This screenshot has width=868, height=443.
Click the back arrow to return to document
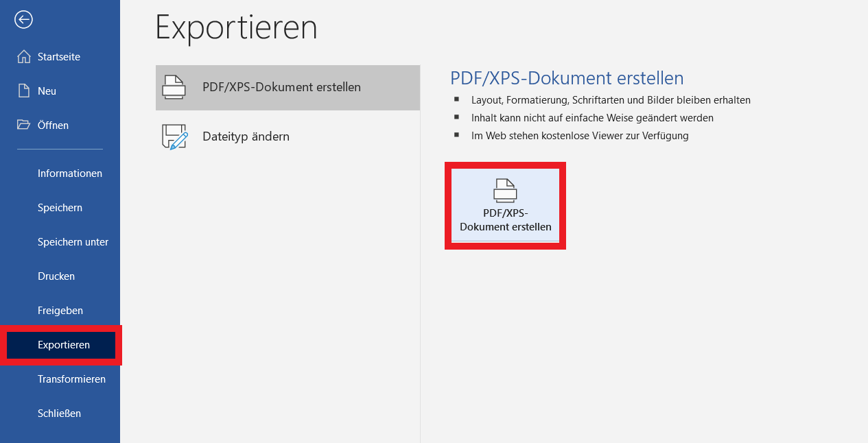tap(24, 20)
